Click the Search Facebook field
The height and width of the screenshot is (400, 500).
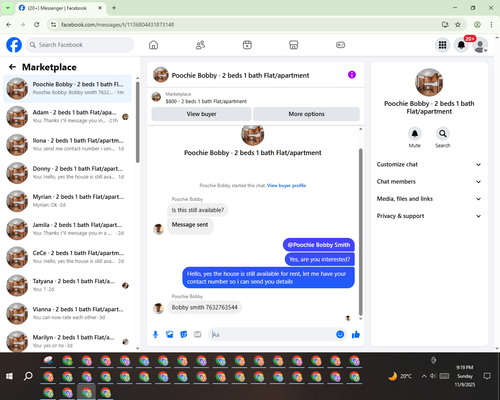pos(80,45)
